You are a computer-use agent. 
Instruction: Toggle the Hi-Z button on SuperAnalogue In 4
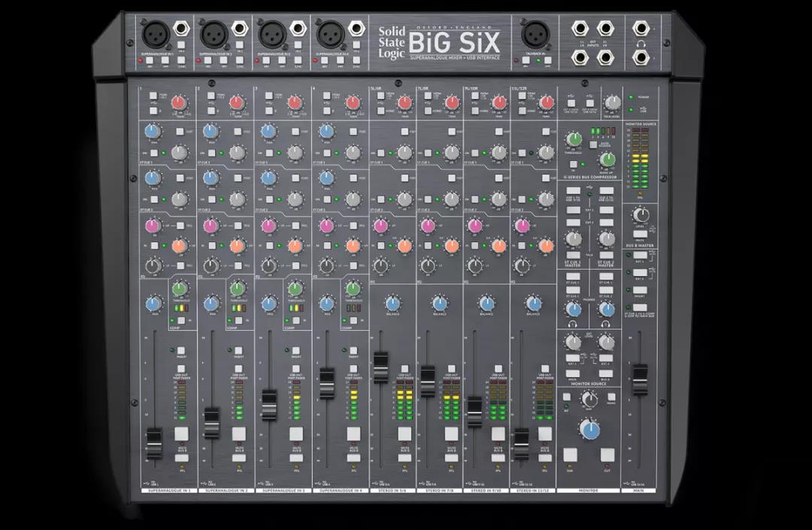tap(356, 46)
